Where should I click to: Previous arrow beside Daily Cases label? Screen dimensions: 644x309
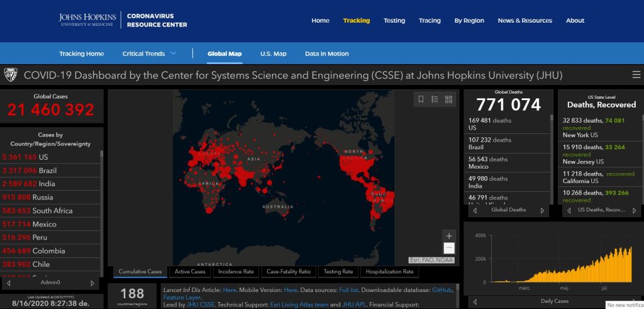475,301
